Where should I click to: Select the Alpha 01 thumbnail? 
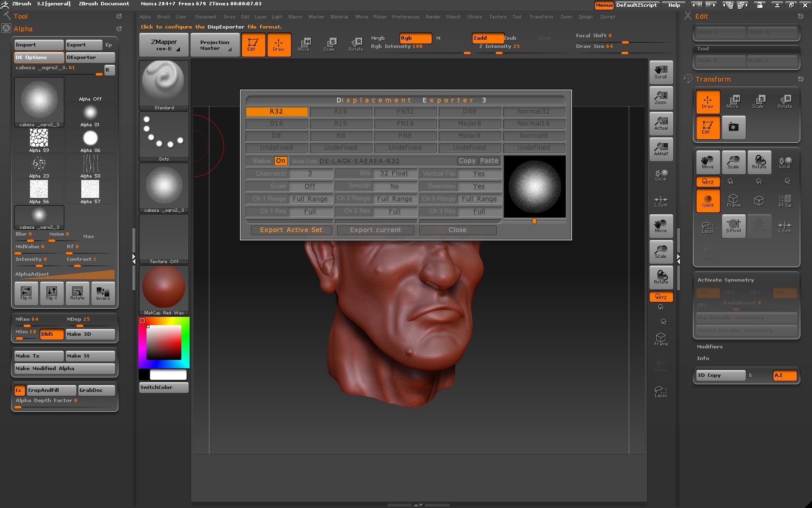[90, 115]
